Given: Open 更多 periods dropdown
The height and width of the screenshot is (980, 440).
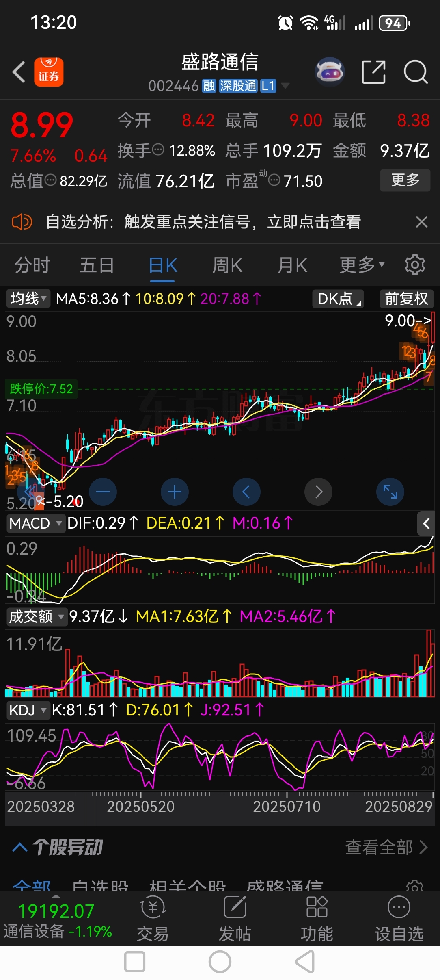Looking at the screenshot, I should pyautogui.click(x=362, y=265).
